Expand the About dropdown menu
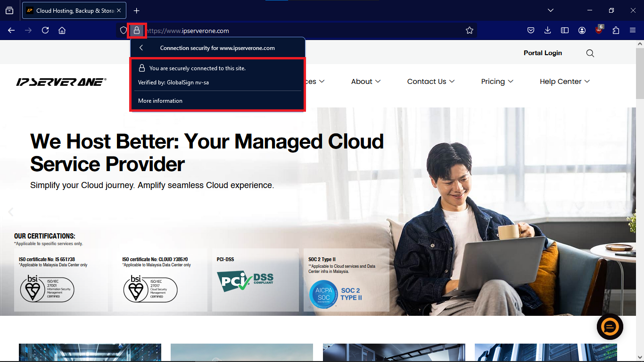Viewport: 644px width, 362px height. point(365,82)
